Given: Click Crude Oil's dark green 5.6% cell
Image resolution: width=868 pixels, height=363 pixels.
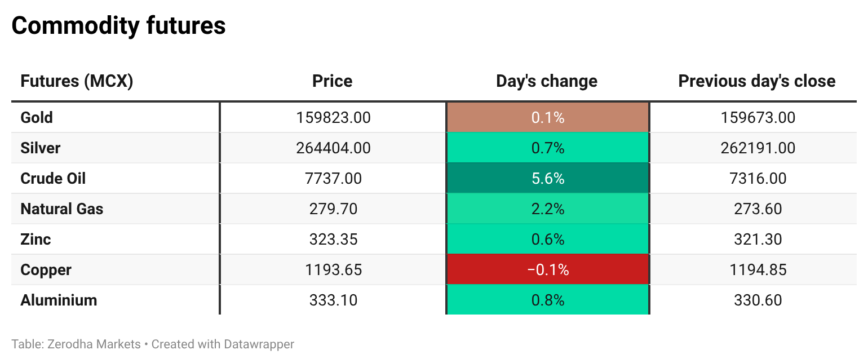Looking at the screenshot, I should pyautogui.click(x=548, y=178).
